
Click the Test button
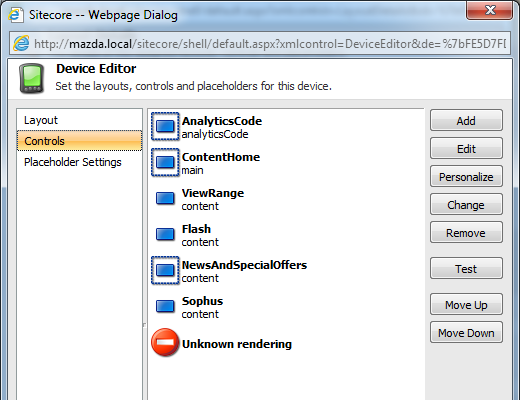pos(466,269)
